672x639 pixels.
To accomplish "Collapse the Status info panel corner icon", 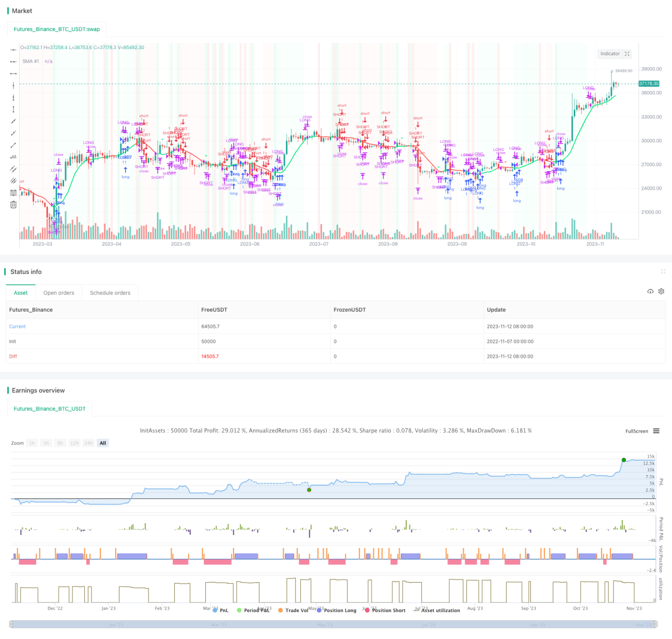I will 663,271.
